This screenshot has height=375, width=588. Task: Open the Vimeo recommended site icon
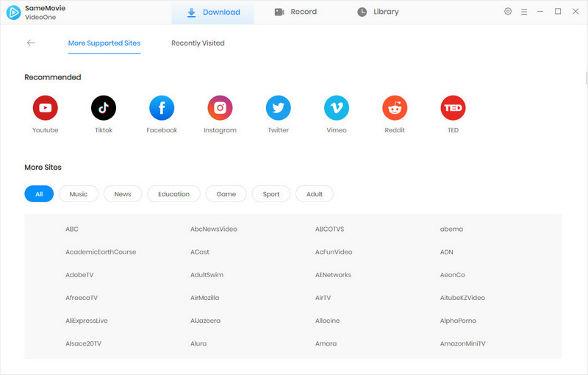point(337,108)
